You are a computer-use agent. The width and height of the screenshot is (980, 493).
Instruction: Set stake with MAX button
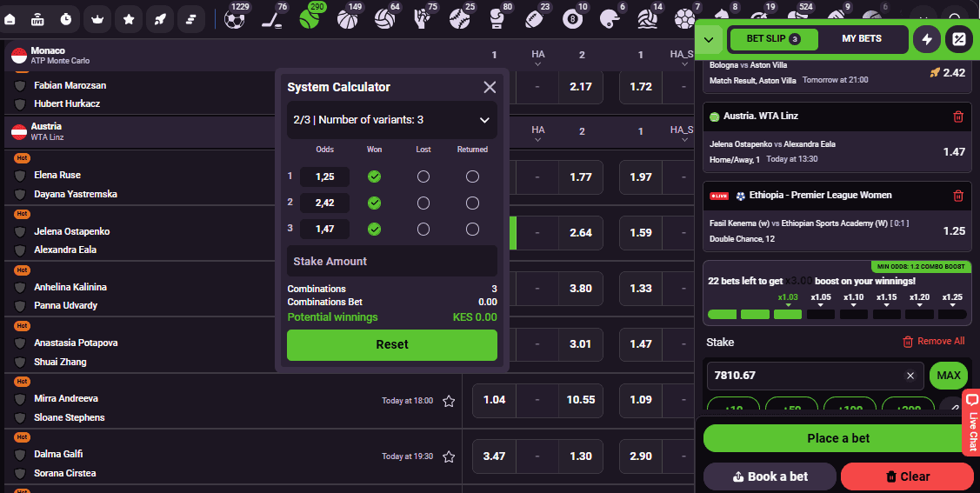(948, 376)
